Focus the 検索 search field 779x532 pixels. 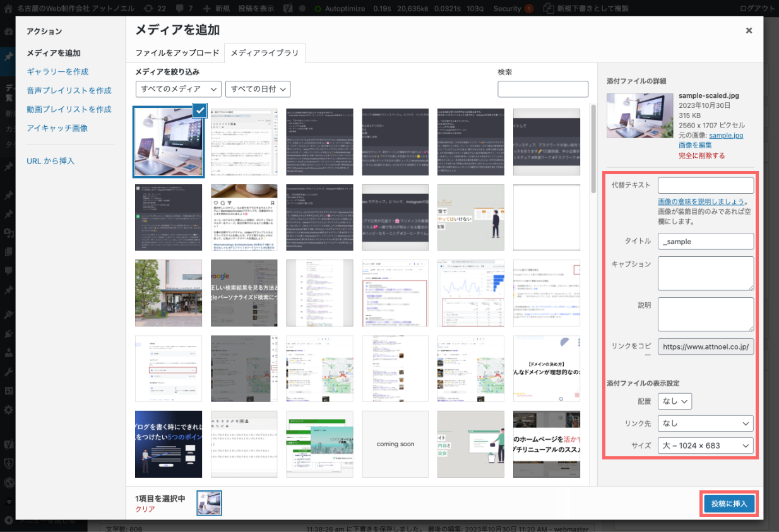point(543,89)
